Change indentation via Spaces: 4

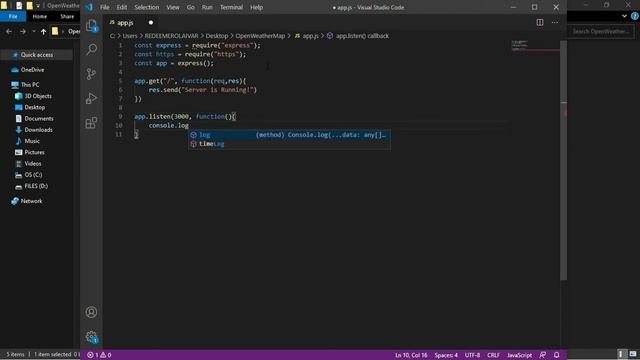(x=446, y=355)
